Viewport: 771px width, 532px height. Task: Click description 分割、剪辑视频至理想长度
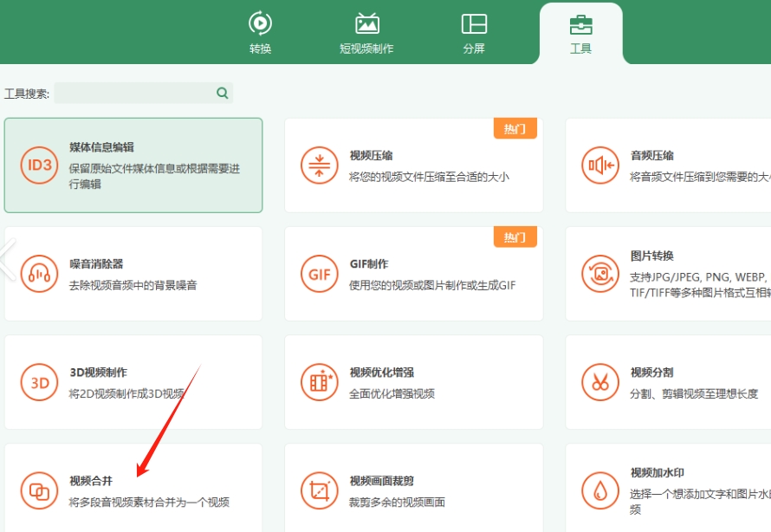coord(694,394)
